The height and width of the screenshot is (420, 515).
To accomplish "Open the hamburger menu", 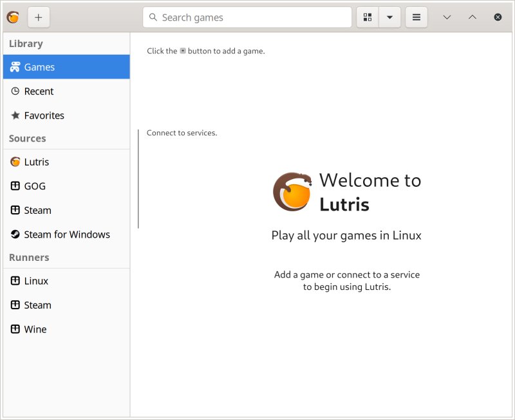I will [417, 17].
